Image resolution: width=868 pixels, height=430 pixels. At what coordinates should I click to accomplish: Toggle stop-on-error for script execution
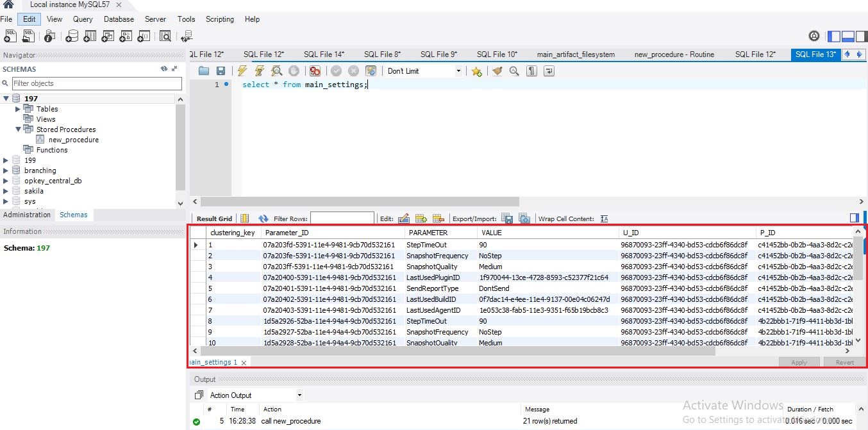(315, 71)
